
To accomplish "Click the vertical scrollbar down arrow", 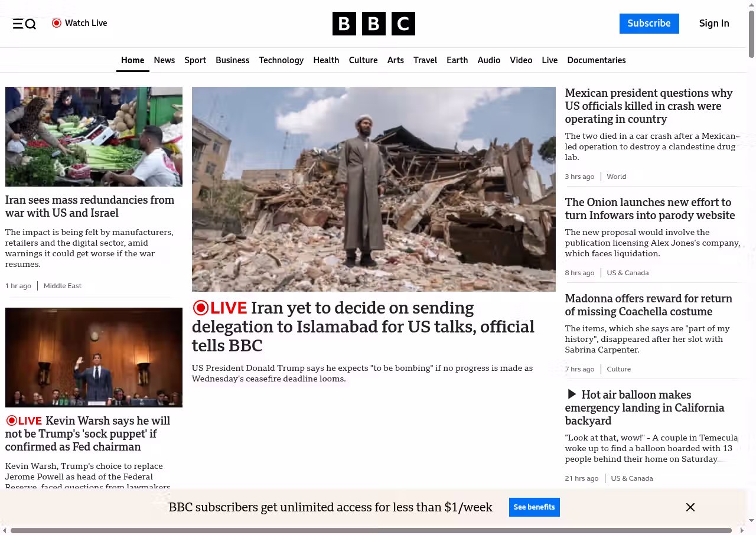I will (751, 521).
